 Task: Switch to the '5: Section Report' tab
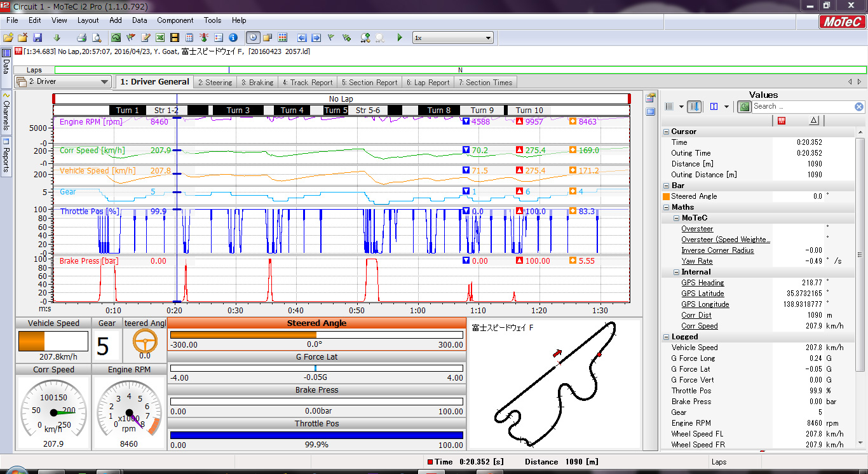pos(369,83)
